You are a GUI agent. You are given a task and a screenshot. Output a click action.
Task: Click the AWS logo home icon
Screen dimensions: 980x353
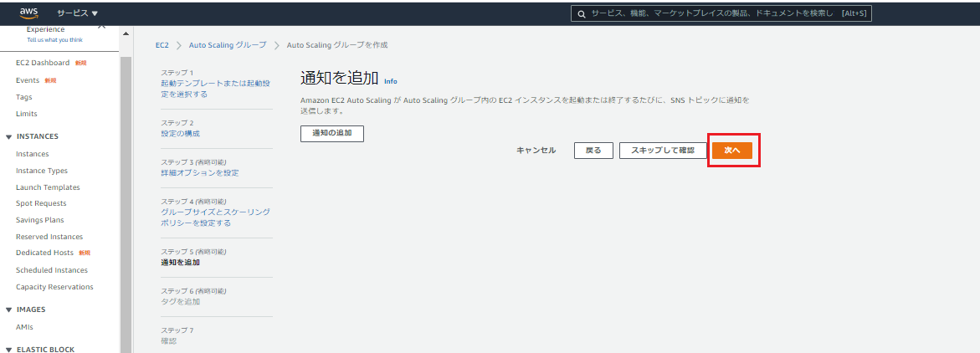28,13
